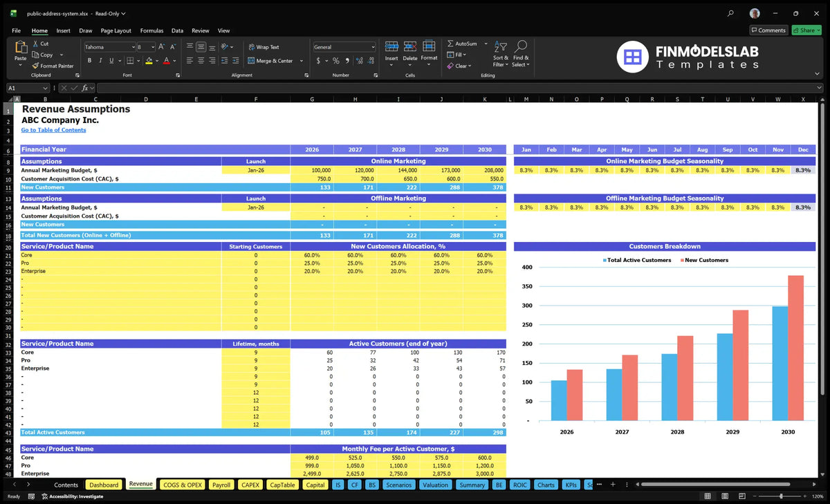Viewport: 830px width, 504px height.
Task: Click the Comments button
Action: point(768,30)
